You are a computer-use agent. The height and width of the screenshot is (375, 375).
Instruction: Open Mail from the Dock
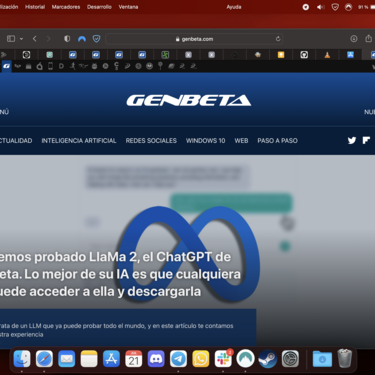tap(66, 359)
